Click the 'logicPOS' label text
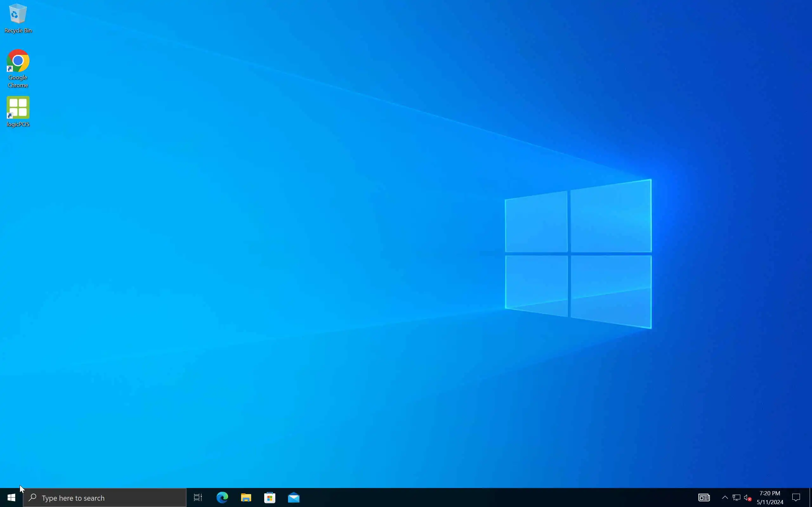 18,125
